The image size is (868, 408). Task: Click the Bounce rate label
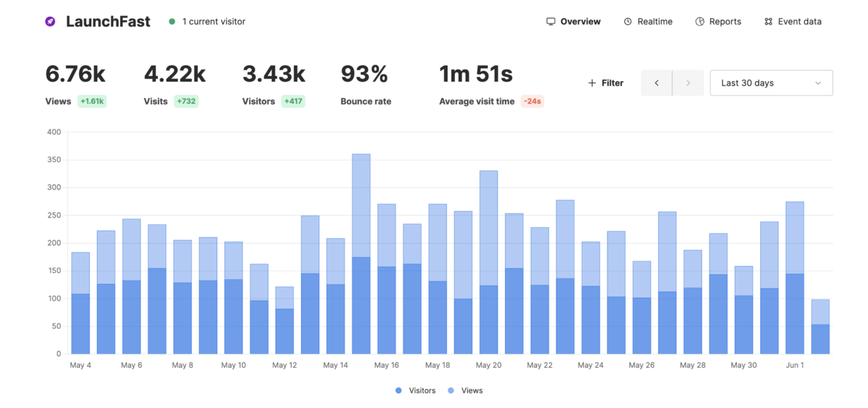click(x=366, y=101)
